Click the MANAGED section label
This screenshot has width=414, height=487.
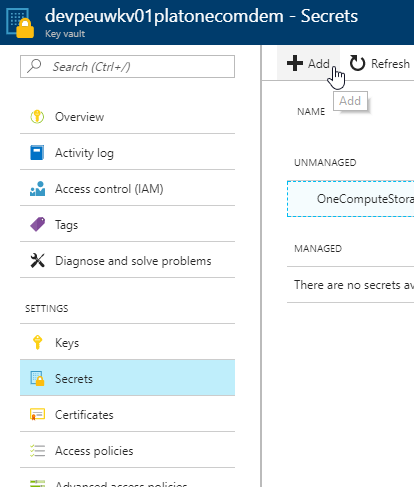(318, 248)
